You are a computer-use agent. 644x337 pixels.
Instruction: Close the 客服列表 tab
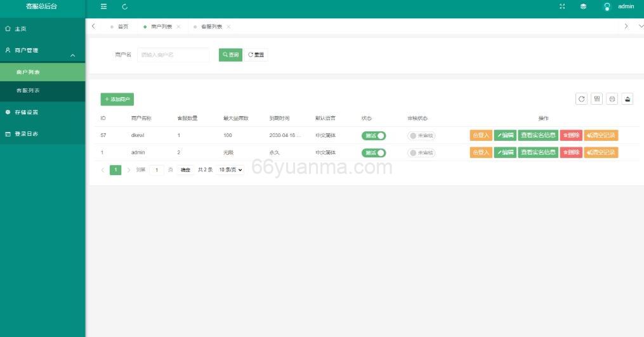(x=228, y=27)
